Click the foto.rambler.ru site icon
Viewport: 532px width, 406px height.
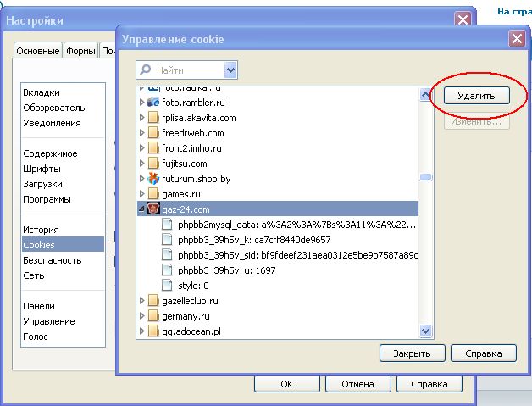[153, 103]
